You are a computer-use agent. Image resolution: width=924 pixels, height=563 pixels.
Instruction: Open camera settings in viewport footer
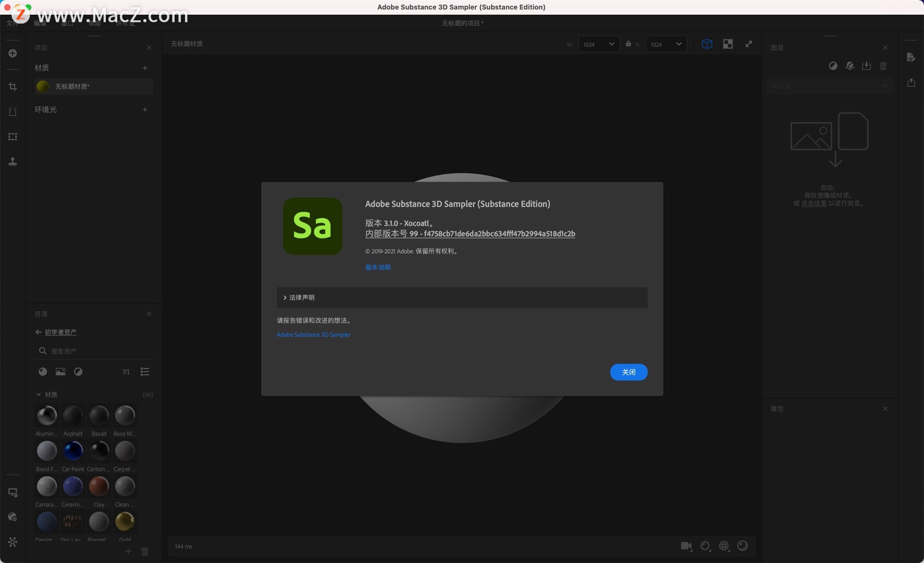686,546
